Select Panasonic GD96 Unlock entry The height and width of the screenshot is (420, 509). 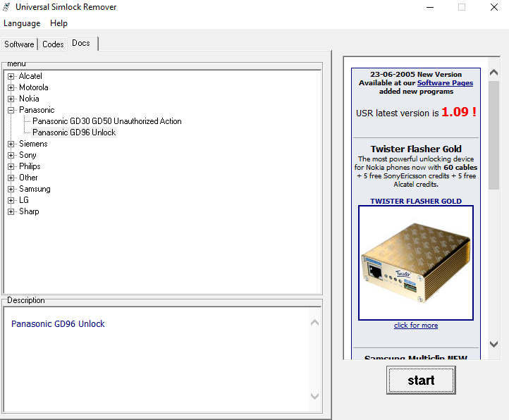pyautogui.click(x=74, y=132)
